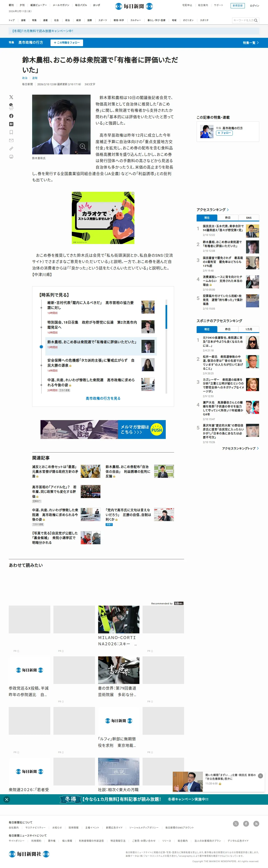Share article on Facebook via sidebar icon
268x868 pixels.
pos(11,116)
